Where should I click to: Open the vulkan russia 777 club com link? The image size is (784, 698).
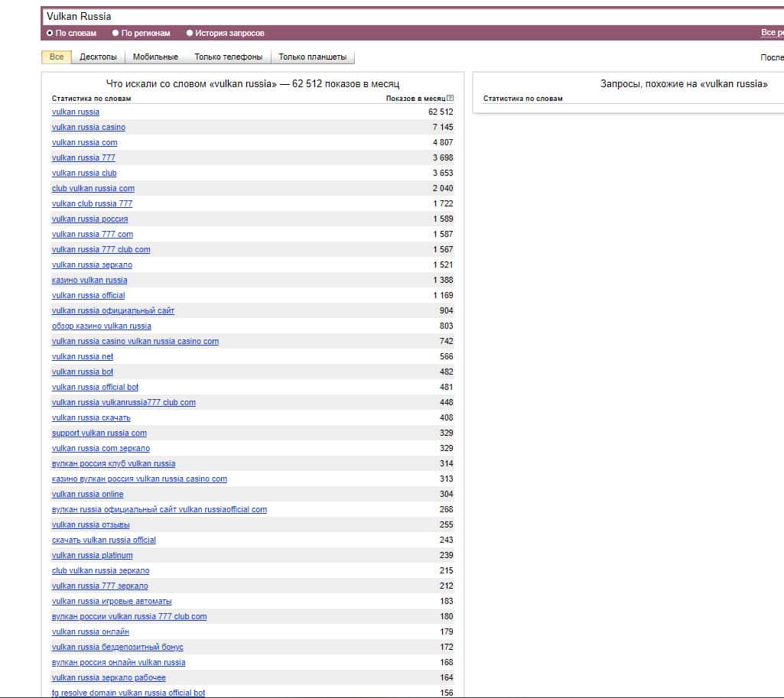(101, 249)
